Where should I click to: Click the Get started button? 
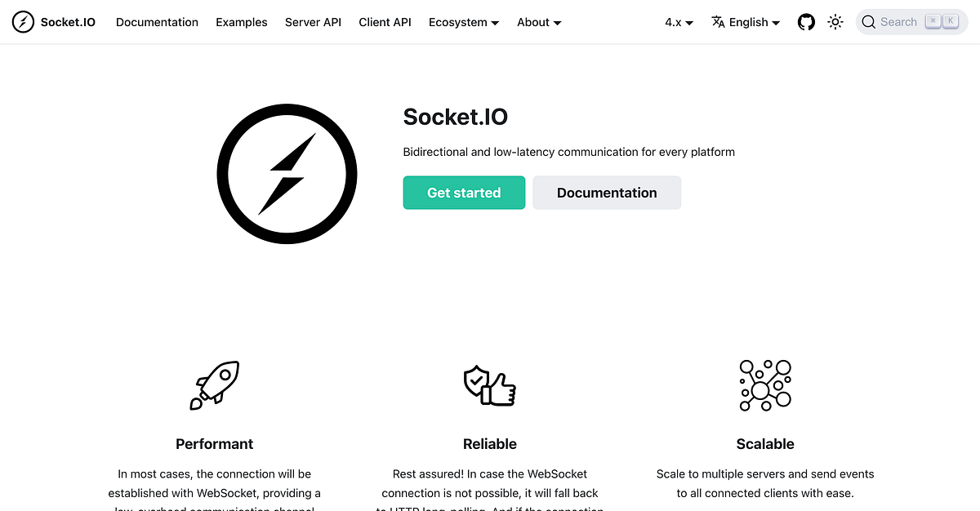click(464, 193)
